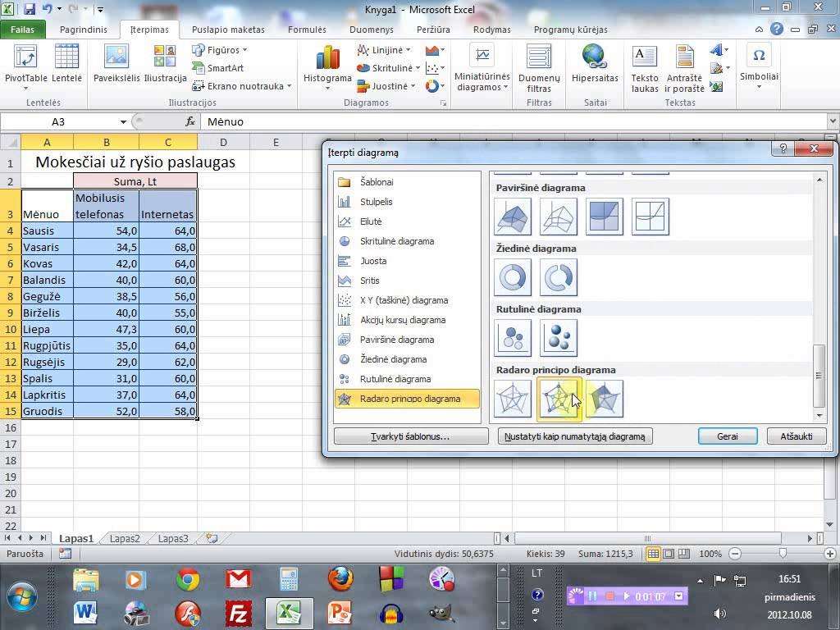Select Stulpelis chart category
The width and height of the screenshot is (840, 630).
tap(407, 202)
